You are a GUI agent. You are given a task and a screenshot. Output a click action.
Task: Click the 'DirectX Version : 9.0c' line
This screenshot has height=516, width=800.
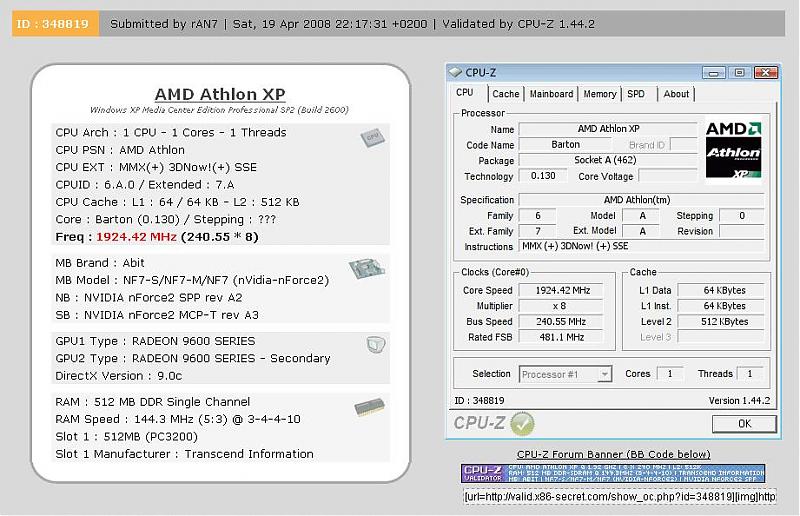[119, 376]
